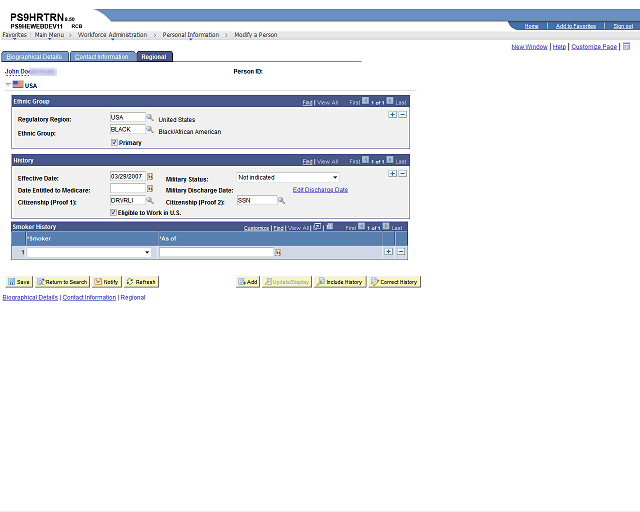This screenshot has width=640, height=512.
Task: Add a new Ethnic Group row
Action: [392, 115]
